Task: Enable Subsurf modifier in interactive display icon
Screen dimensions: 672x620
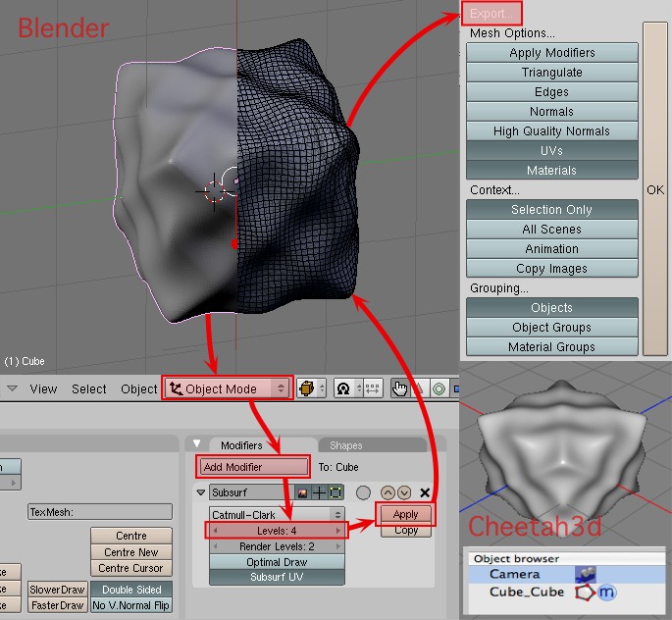Action: tap(319, 493)
